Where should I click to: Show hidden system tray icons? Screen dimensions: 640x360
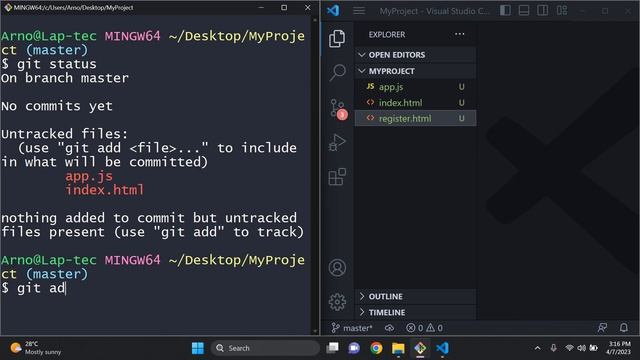pyautogui.click(x=538, y=348)
